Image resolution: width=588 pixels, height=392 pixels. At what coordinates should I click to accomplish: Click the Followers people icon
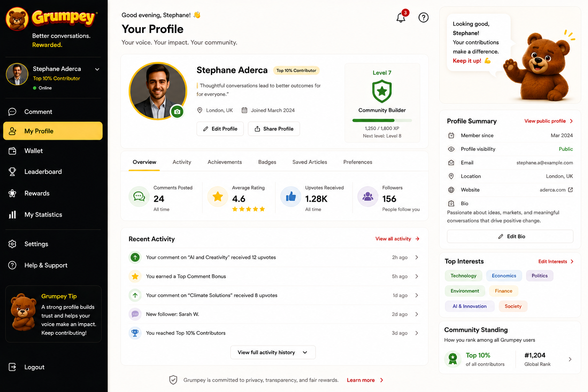(x=368, y=197)
